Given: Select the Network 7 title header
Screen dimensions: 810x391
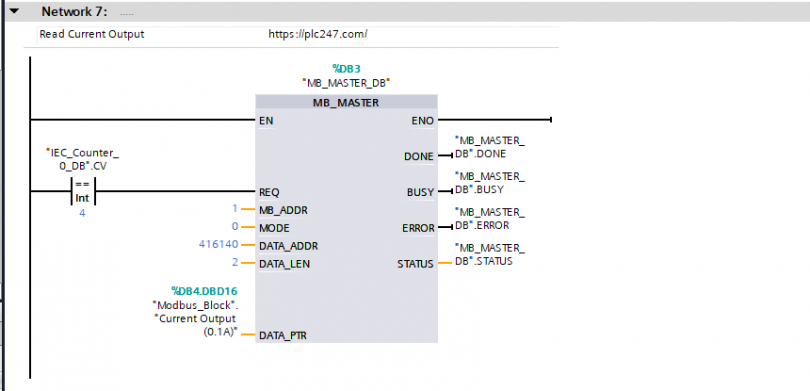Looking at the screenshot, I should (74, 11).
